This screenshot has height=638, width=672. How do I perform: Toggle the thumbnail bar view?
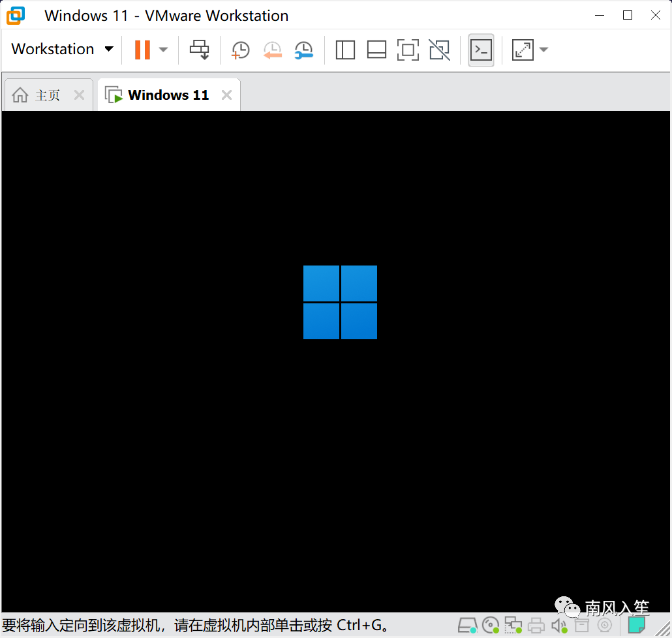376,50
